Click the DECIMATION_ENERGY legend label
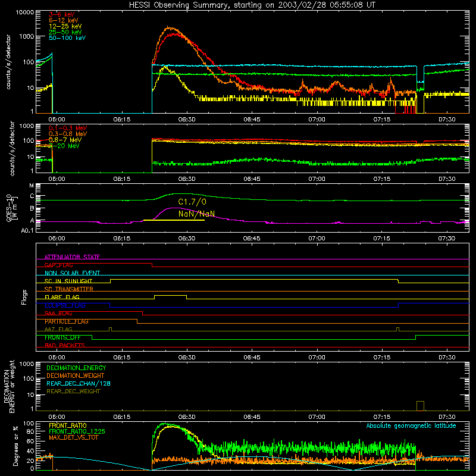476x476 pixels. coord(76,368)
